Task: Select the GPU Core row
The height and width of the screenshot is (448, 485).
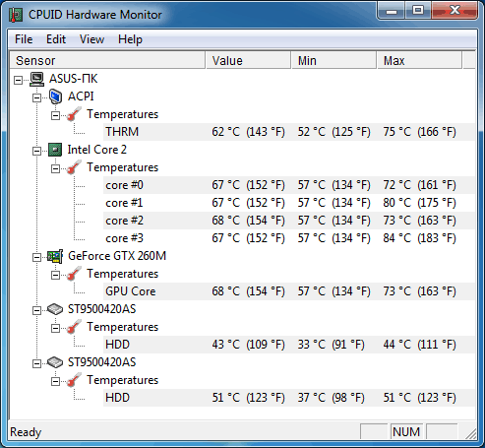Action: point(289,291)
